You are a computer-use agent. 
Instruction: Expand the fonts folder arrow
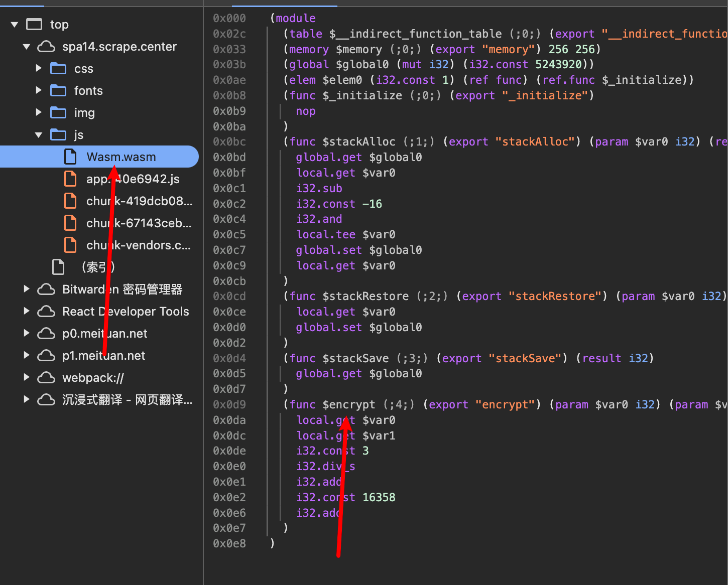pos(39,90)
